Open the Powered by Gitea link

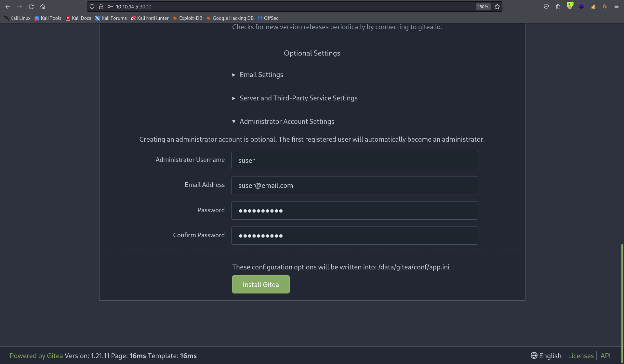pyautogui.click(x=36, y=356)
